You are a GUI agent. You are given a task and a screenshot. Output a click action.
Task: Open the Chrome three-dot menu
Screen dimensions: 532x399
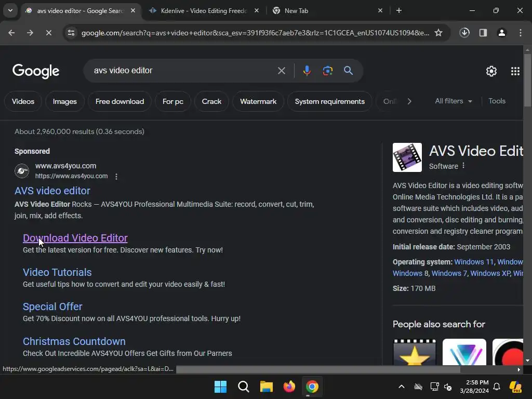521,33
